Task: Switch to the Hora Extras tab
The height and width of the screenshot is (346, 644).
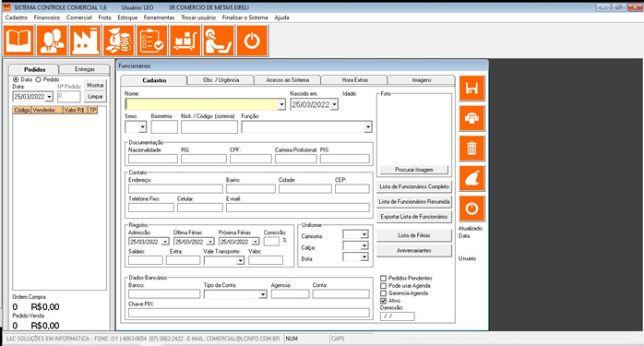Action: pos(355,80)
